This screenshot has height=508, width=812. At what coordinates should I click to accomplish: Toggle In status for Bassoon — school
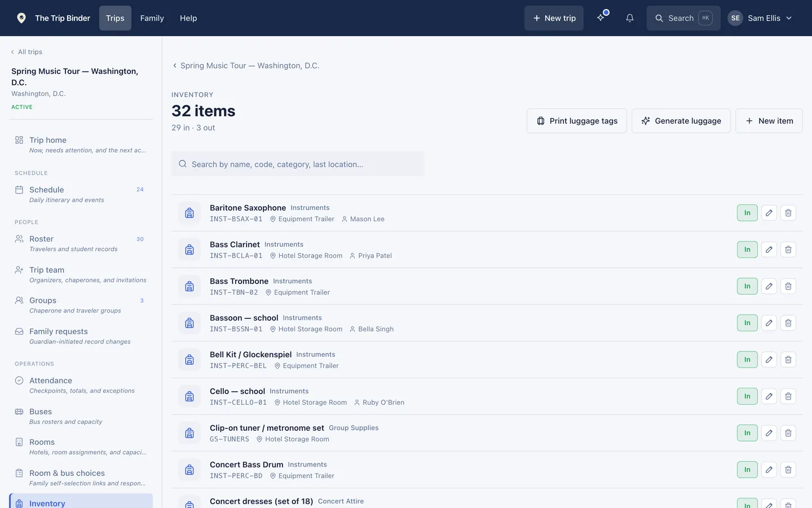pos(747,323)
